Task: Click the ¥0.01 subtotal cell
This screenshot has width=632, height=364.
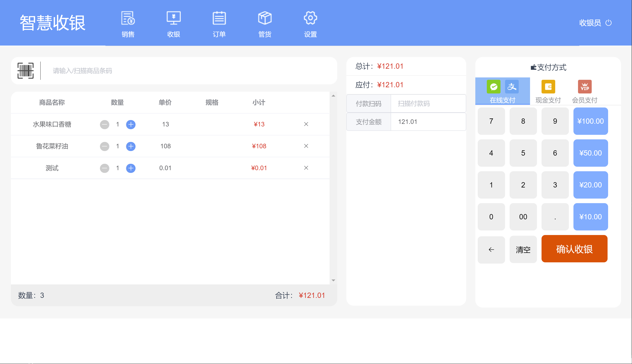Action: click(259, 168)
